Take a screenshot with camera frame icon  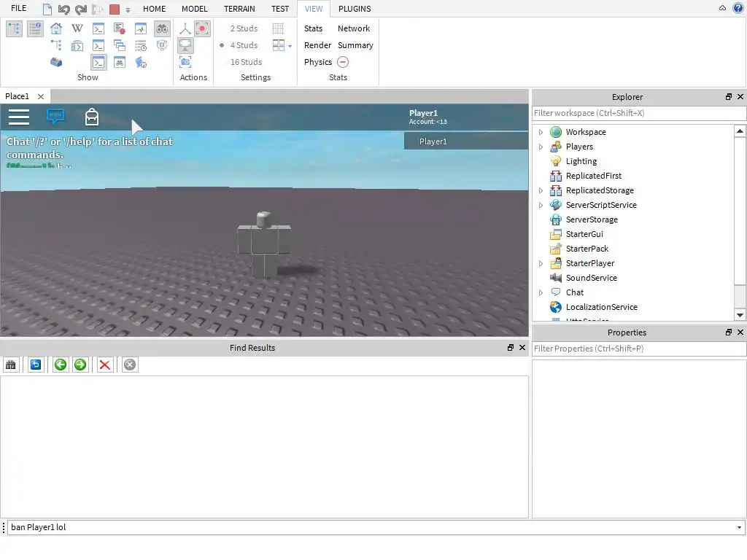[x=185, y=62]
